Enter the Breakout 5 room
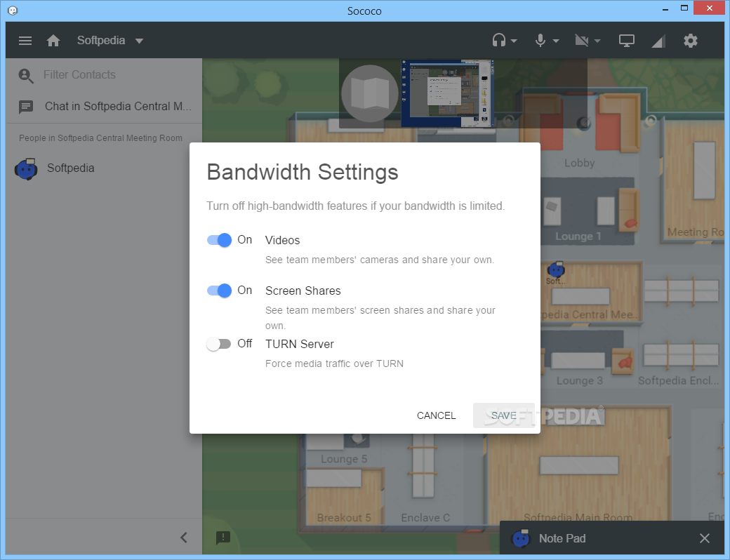The width and height of the screenshot is (730, 560). (x=344, y=518)
